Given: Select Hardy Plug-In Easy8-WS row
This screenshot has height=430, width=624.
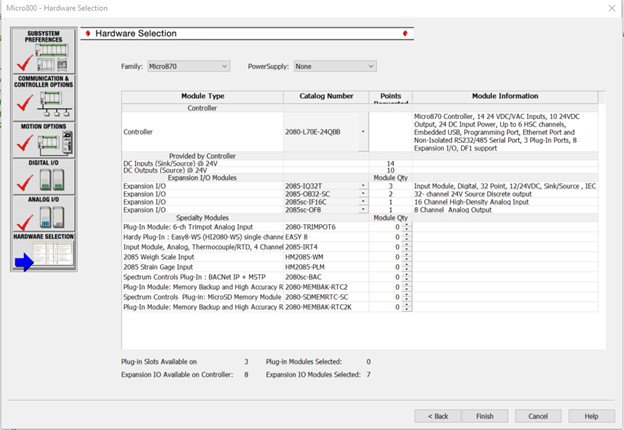Looking at the screenshot, I should pyautogui.click(x=360, y=237).
